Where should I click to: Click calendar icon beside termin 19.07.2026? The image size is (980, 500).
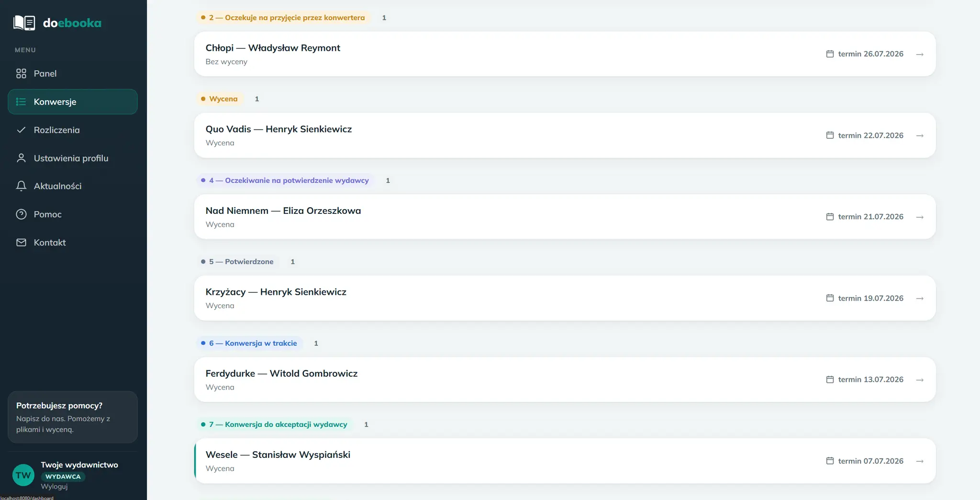pyautogui.click(x=830, y=298)
